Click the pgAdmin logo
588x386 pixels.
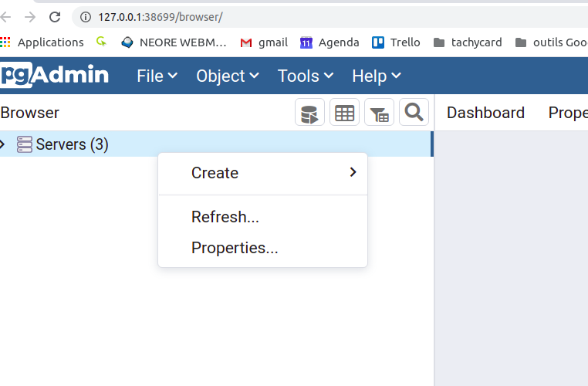[x=55, y=75]
